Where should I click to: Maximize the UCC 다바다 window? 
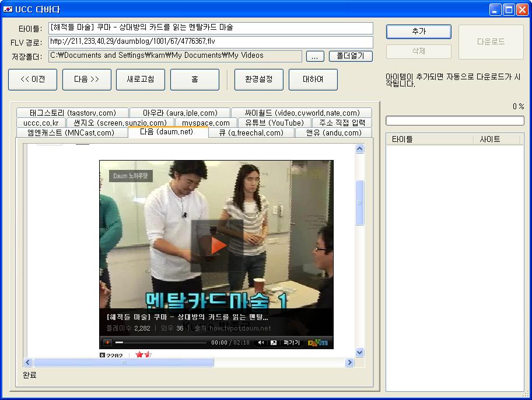coord(509,9)
